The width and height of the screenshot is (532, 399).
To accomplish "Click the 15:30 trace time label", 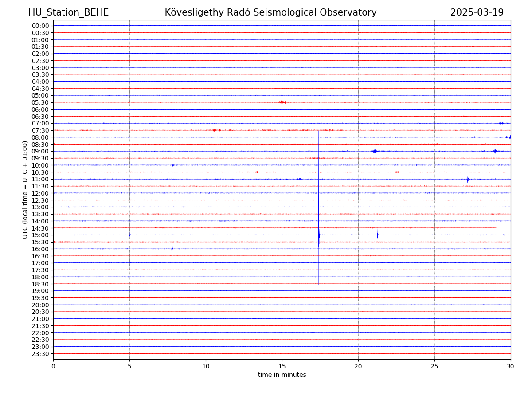I will click(x=40, y=242).
